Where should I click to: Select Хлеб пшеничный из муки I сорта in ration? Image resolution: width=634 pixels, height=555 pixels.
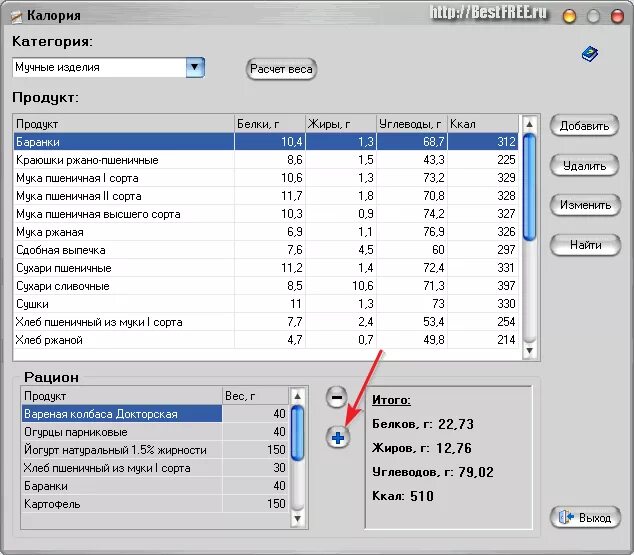(155, 468)
